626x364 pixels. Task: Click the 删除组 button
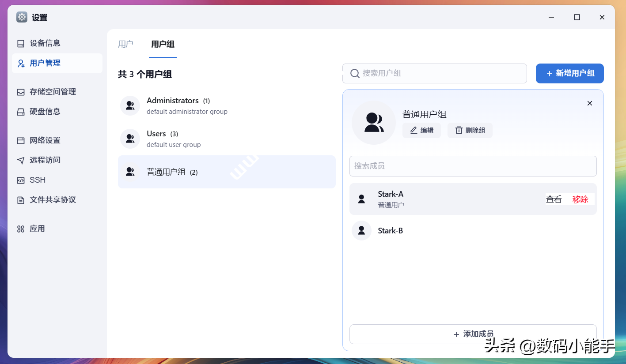pos(470,130)
